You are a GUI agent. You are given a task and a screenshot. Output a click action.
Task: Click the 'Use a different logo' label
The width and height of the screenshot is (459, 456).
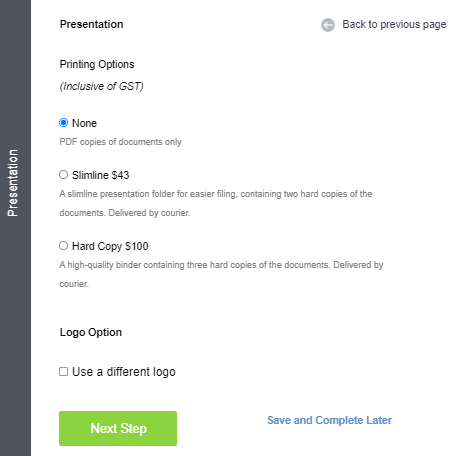pyautogui.click(x=124, y=372)
